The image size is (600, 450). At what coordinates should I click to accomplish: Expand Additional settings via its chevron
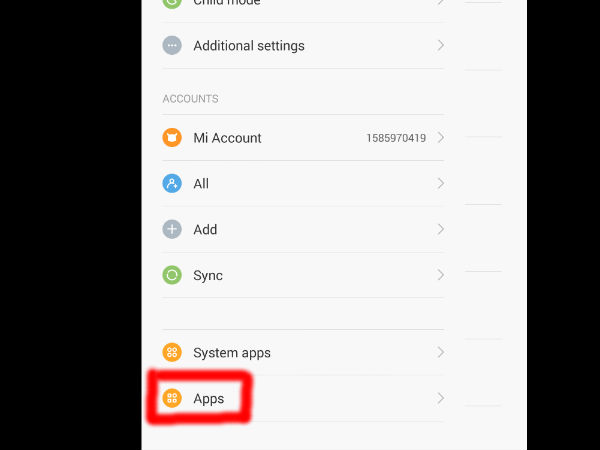pyautogui.click(x=441, y=46)
